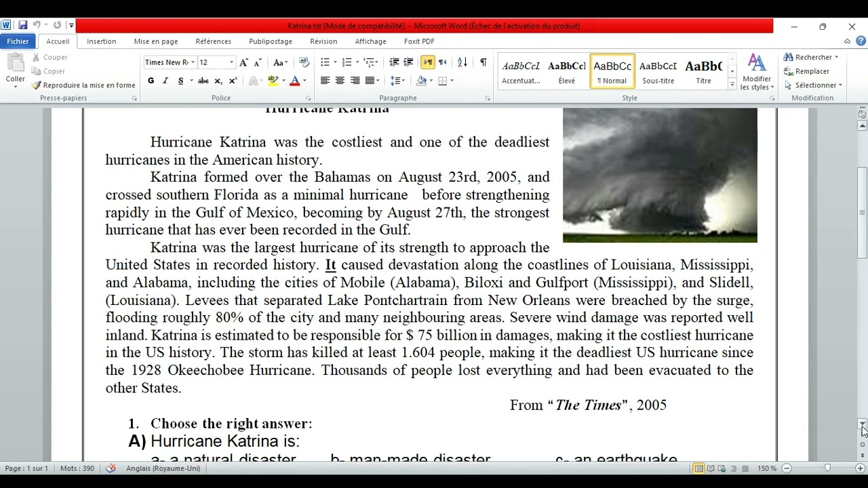Image resolution: width=868 pixels, height=488 pixels.
Task: Decrease paragraph indent icon
Action: pos(394,62)
